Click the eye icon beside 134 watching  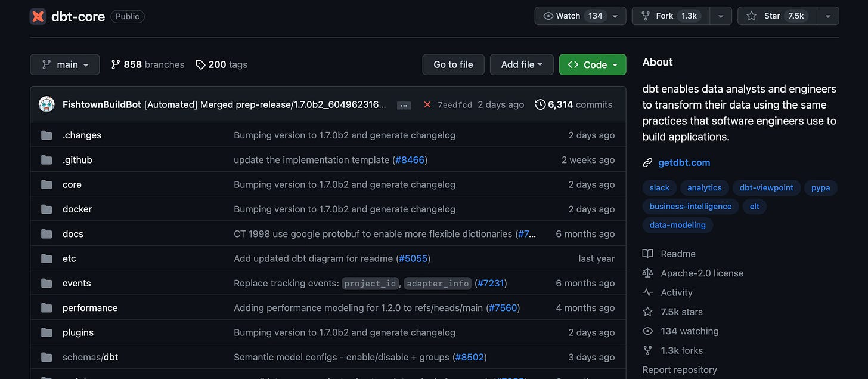coord(647,331)
